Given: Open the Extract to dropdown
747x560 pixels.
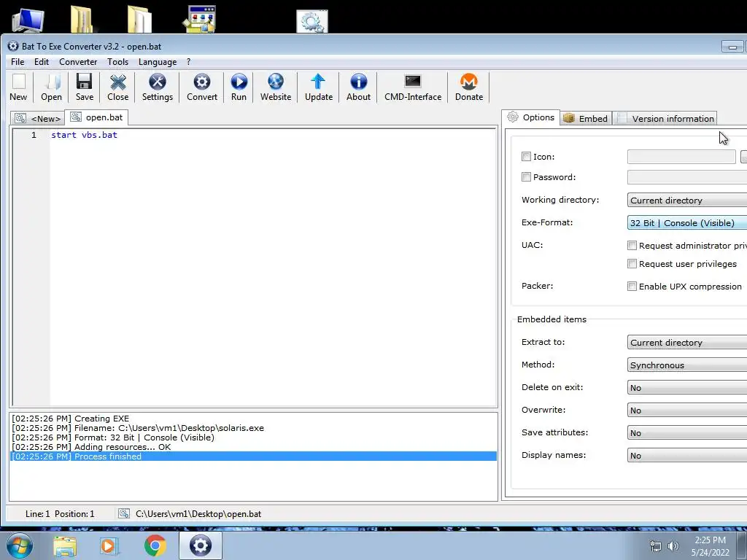Looking at the screenshot, I should (687, 343).
